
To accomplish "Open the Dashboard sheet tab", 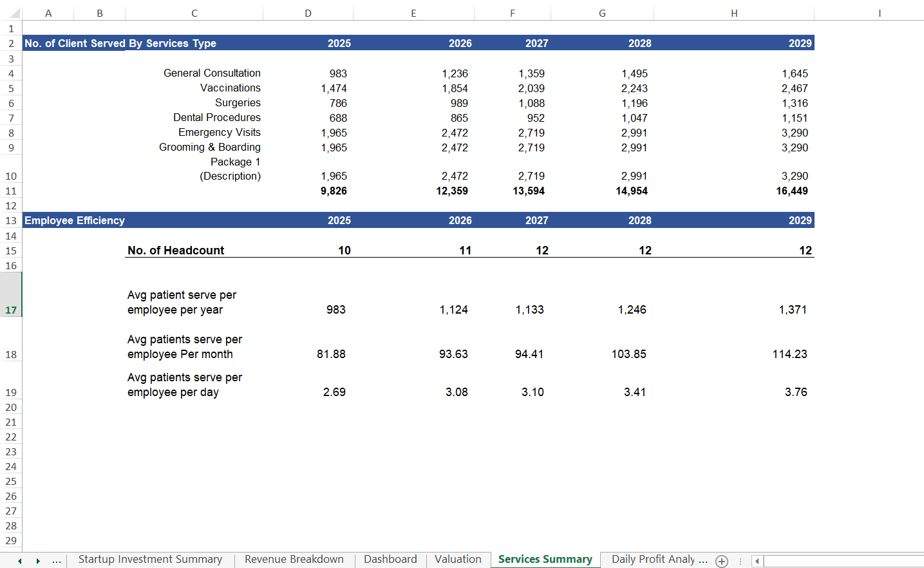I will point(390,560).
